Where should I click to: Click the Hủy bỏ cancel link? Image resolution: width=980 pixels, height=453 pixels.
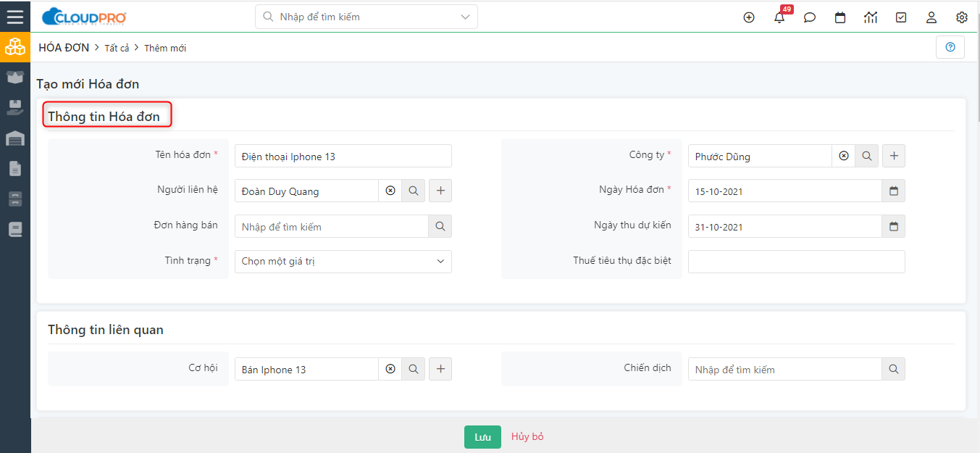527,437
